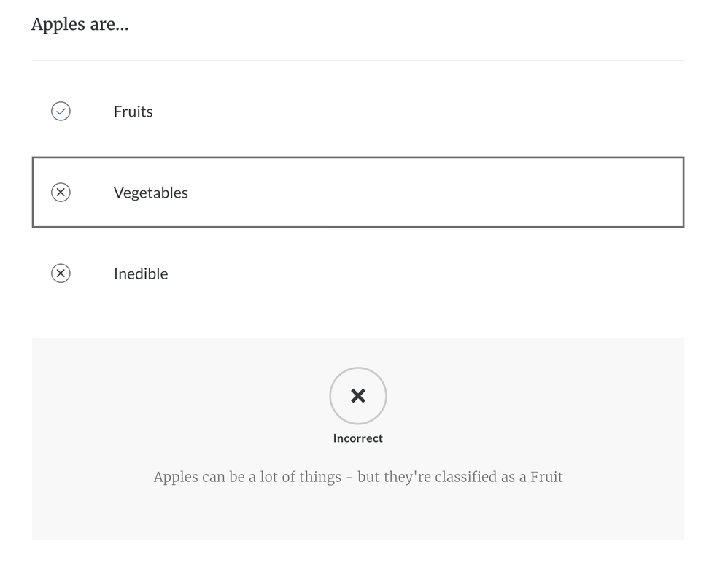Click the "Apples are..." question heading
Image resolution: width=728 pixels, height=563 pixels.
80,24
